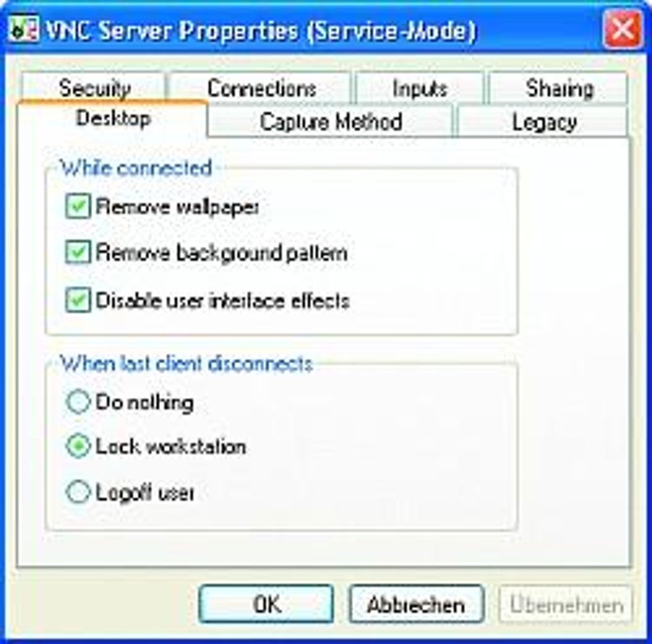Open the Connections tab
652x644 pixels.
click(x=261, y=88)
